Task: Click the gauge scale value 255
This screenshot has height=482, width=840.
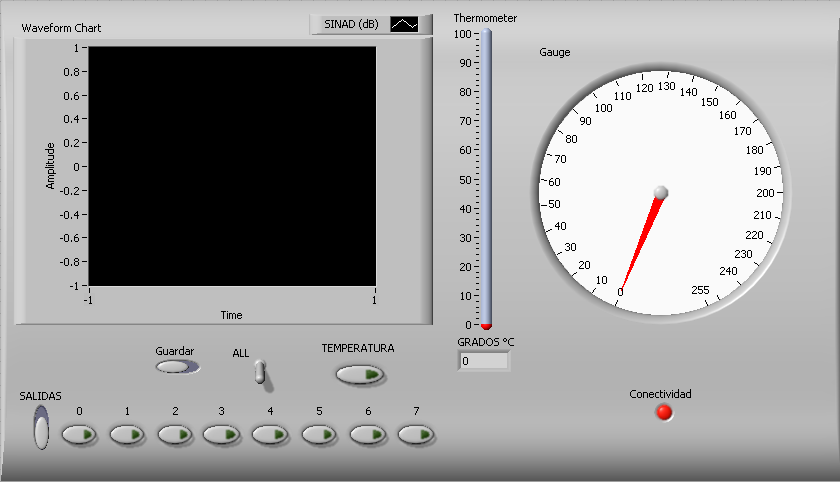Action: (x=700, y=290)
